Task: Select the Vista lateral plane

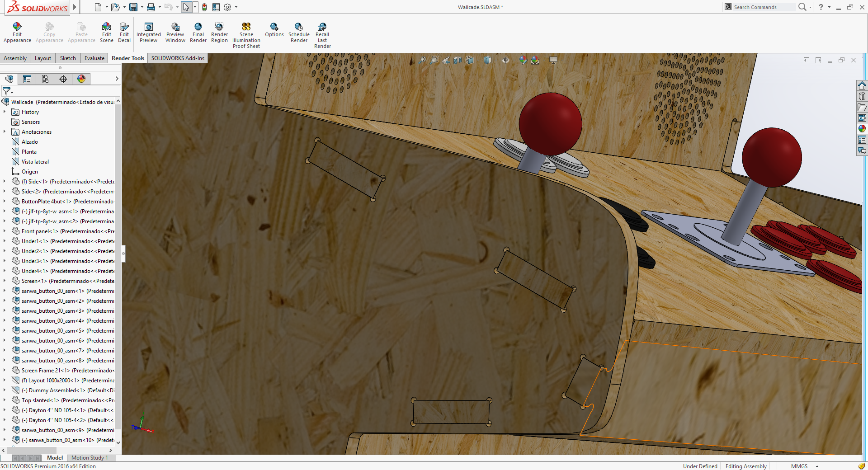Action: [35, 161]
